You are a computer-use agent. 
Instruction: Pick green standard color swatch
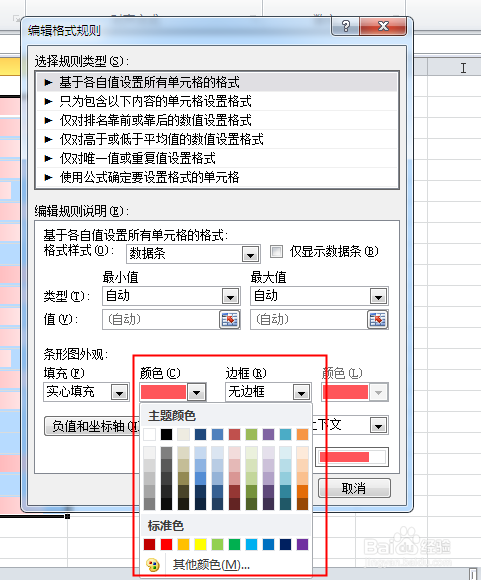(234, 544)
